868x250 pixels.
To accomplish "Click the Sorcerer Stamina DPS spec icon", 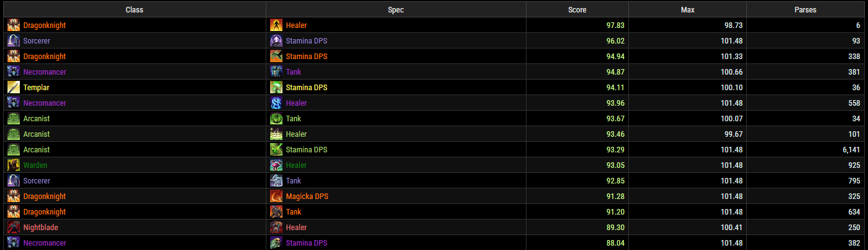I will point(277,41).
